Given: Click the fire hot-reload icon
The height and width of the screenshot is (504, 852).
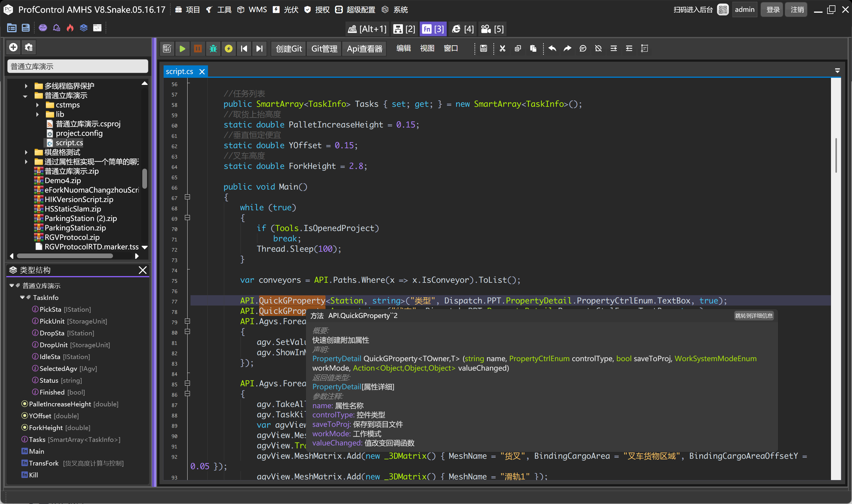Looking at the screenshot, I should [70, 28].
